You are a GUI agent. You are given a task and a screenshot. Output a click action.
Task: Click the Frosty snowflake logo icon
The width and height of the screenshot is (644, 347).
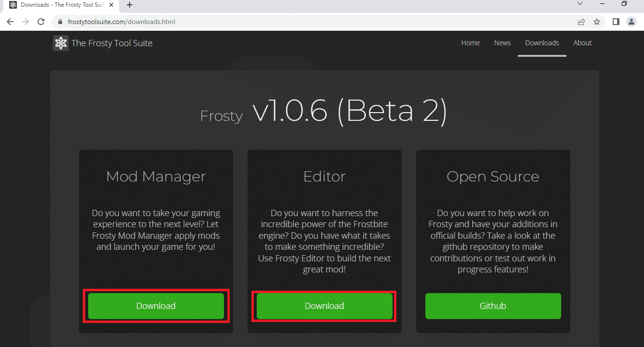60,43
